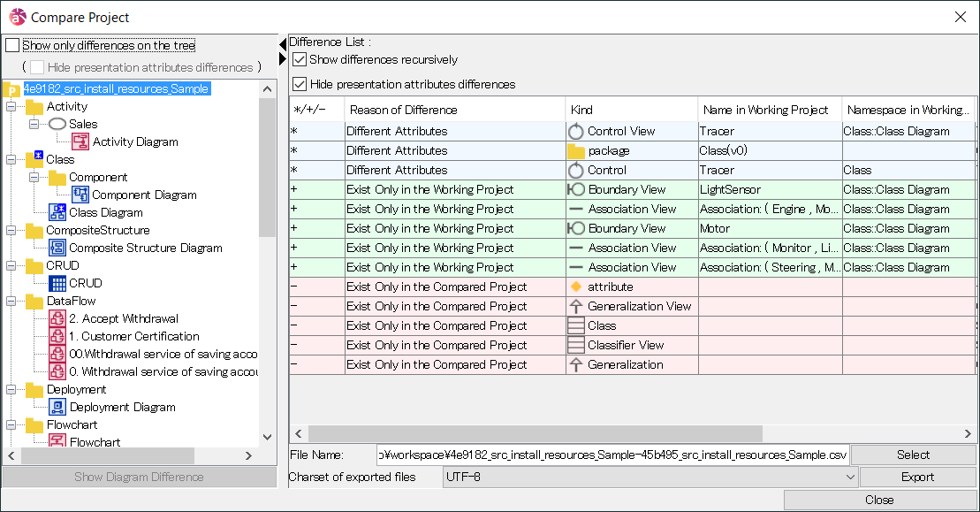Click the File Name path field
The image size is (980, 512).
point(612,455)
